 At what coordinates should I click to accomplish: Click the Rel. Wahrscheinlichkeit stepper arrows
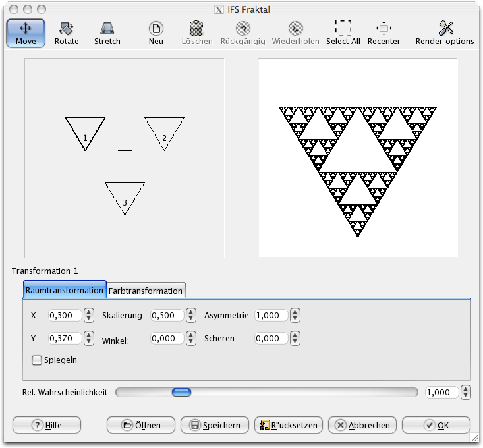tap(466, 393)
